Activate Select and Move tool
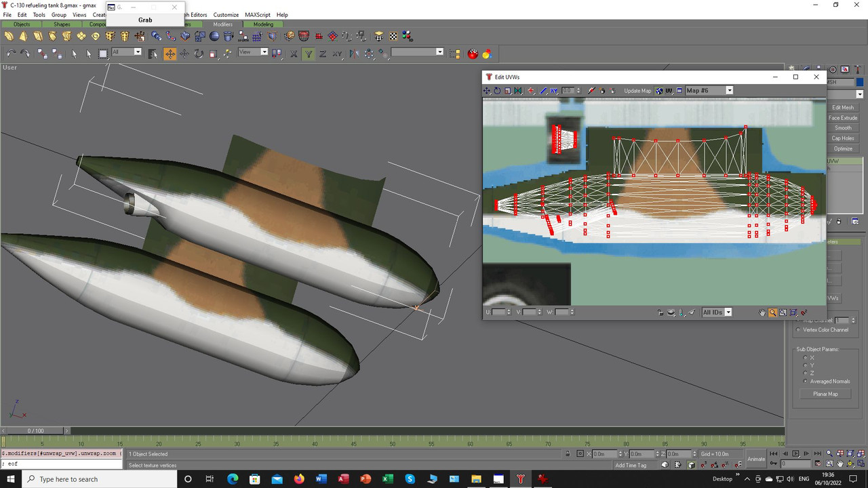This screenshot has width=868, height=488. (x=170, y=54)
